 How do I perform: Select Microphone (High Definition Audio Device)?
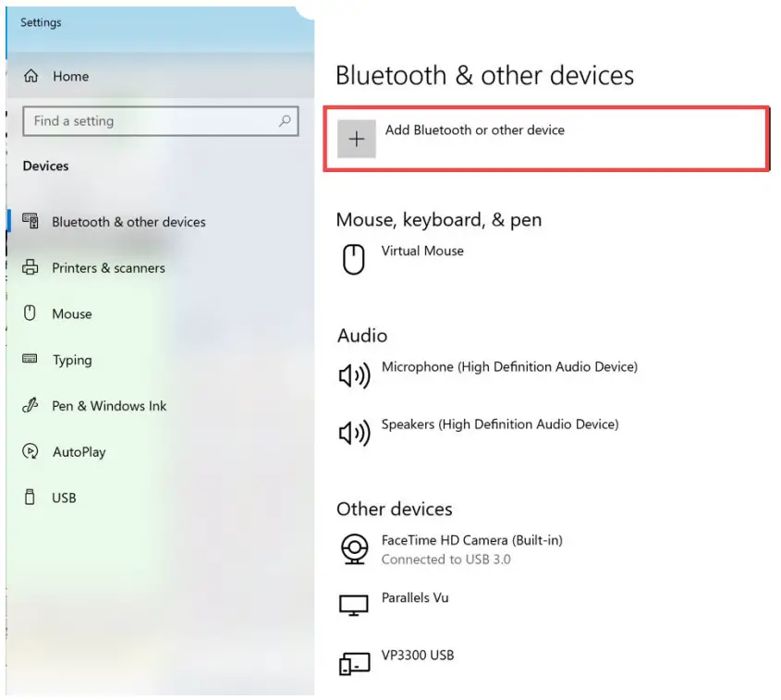pos(509,367)
